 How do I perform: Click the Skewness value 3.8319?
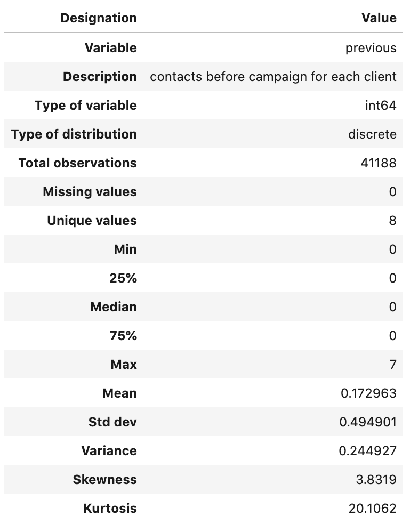(x=376, y=480)
